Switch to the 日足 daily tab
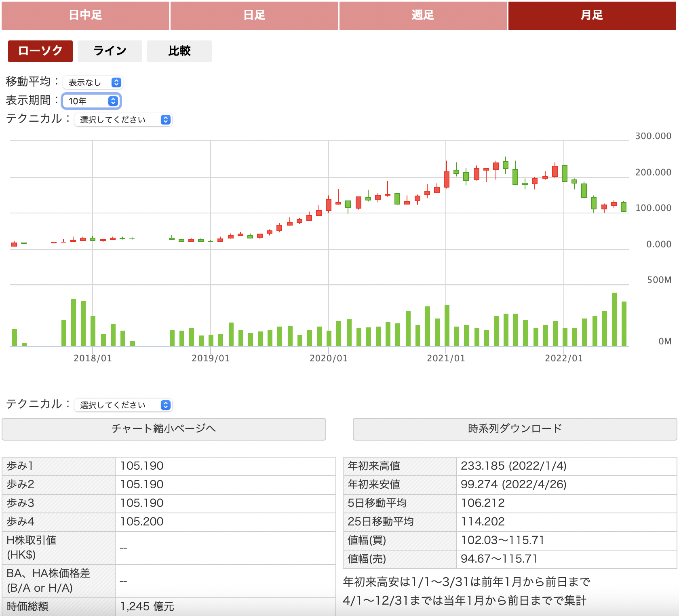679x616 pixels. 254,15
